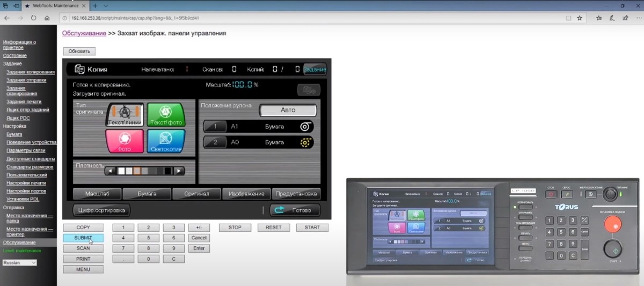Select the green Текст/фото original type icon
The width and height of the screenshot is (644, 286).
coord(166,114)
